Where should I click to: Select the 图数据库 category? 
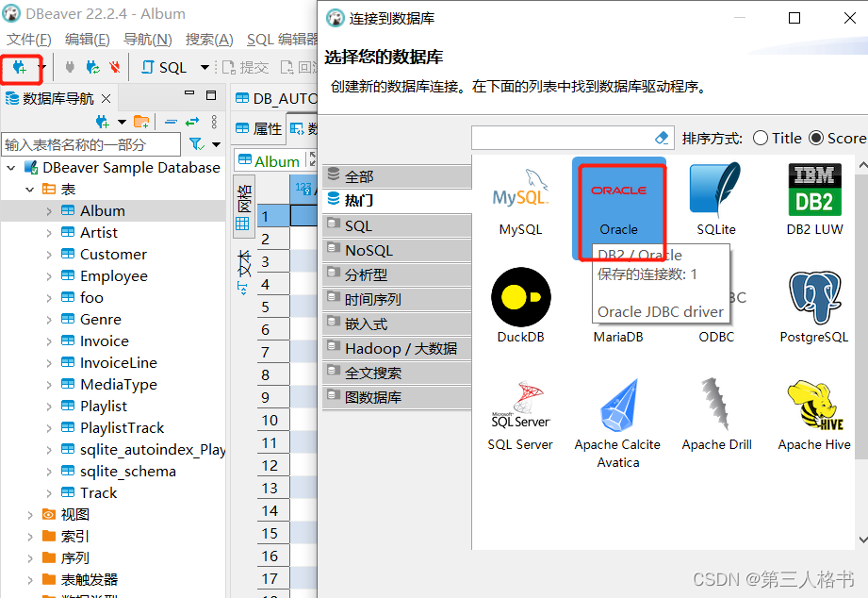[397, 397]
